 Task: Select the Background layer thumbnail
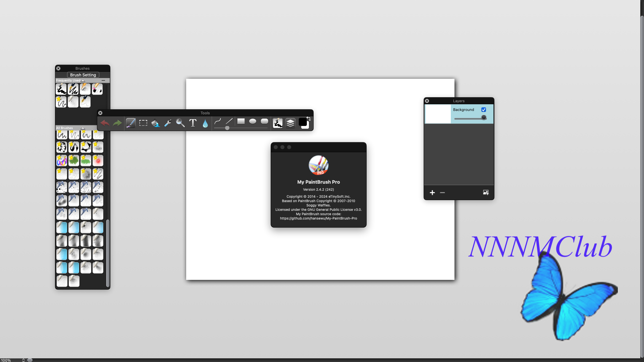[438, 114]
